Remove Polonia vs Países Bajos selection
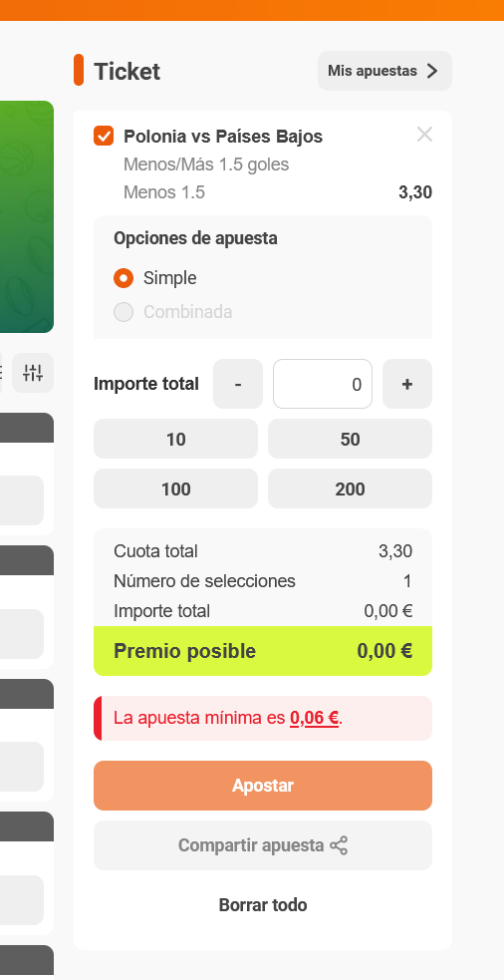504x980 pixels. tap(424, 135)
